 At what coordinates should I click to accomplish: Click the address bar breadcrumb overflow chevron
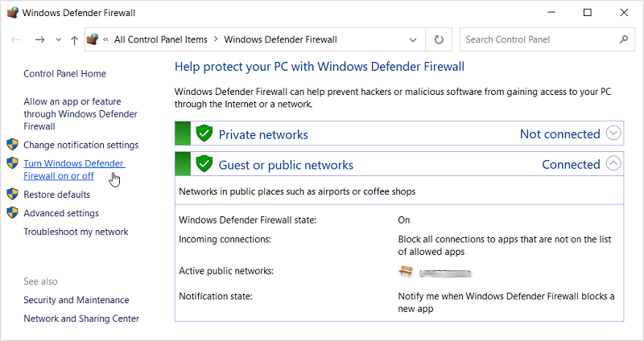point(105,39)
